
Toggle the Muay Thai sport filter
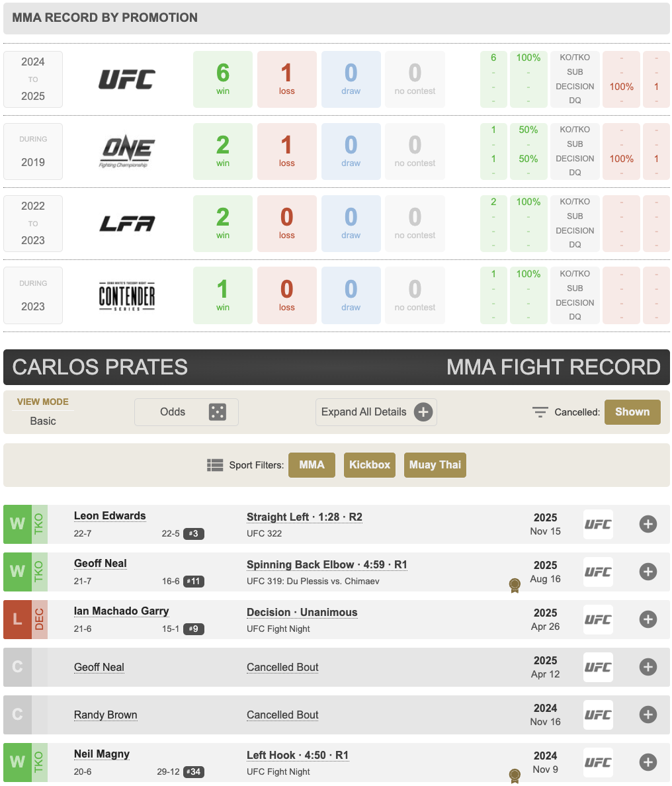coord(435,465)
